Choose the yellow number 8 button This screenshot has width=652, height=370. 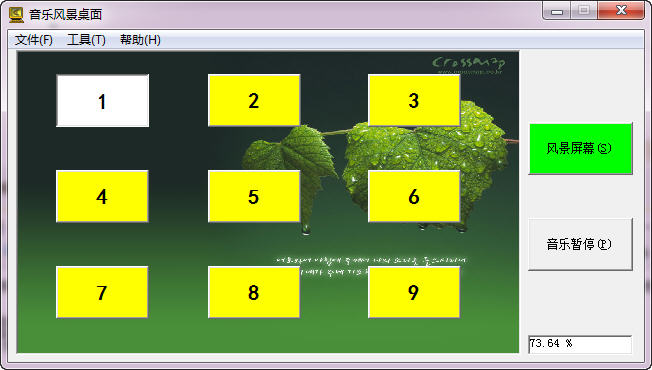[x=254, y=292]
